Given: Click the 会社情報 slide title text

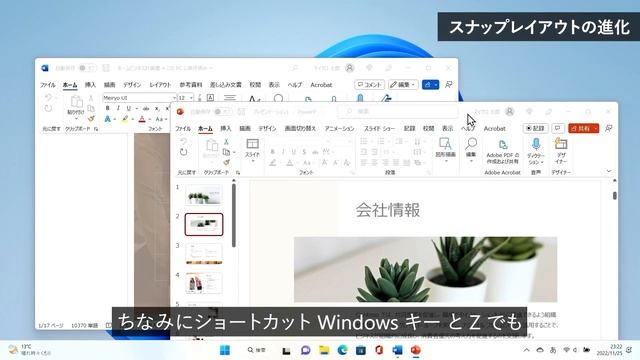Looking at the screenshot, I should tap(388, 210).
